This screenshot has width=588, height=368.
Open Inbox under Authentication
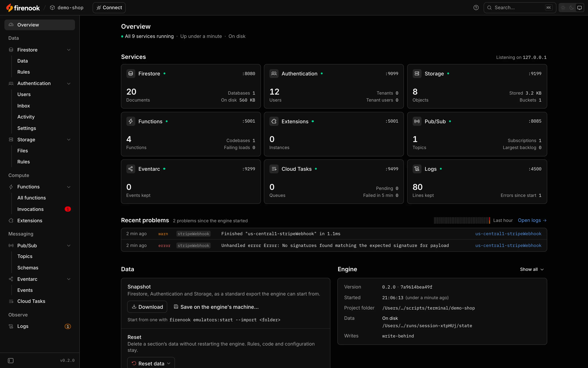24,106
